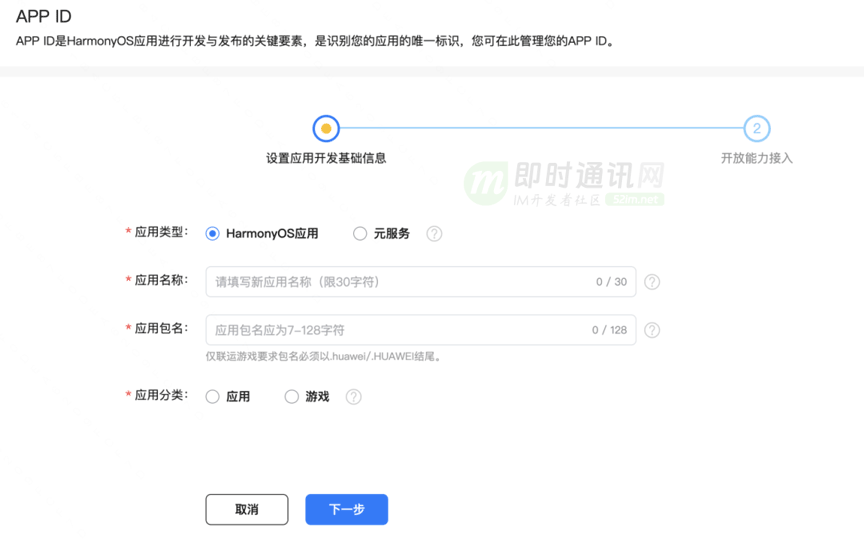This screenshot has width=864, height=545.
Task: Choose 应用 category radio button
Action: (212, 397)
